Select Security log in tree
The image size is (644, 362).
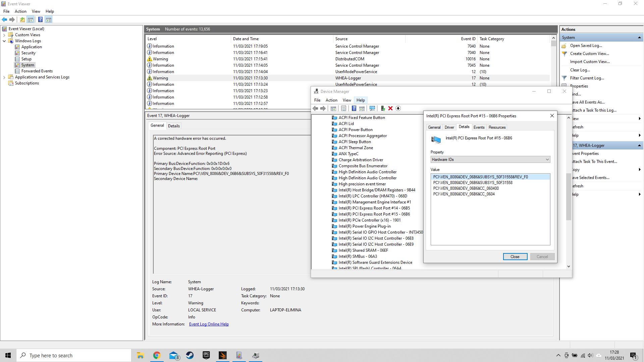click(x=28, y=53)
